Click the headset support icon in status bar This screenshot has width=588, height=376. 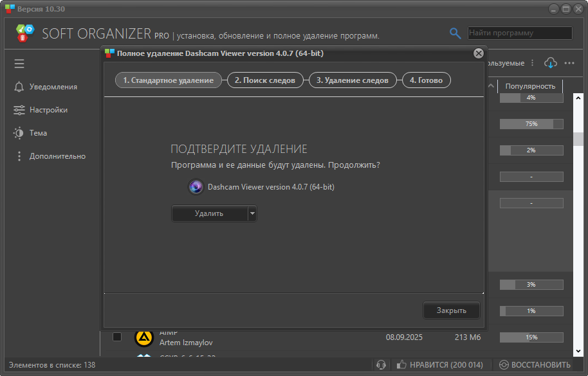381,364
